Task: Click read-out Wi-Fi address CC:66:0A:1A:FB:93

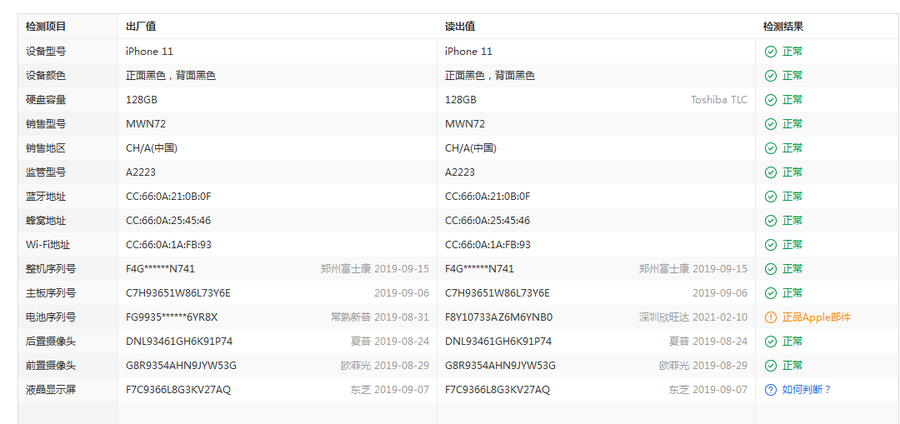Action: click(x=488, y=245)
